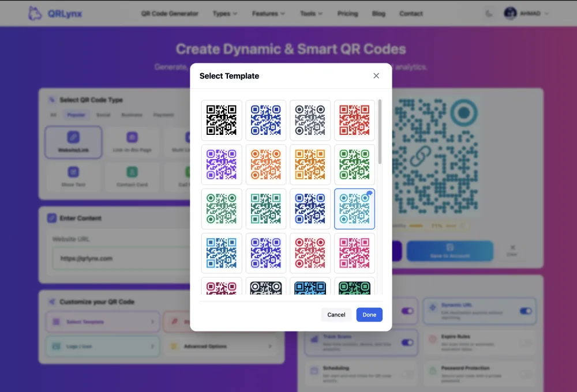Turn on the Password Protection toggle
577x392 pixels.
click(x=525, y=374)
